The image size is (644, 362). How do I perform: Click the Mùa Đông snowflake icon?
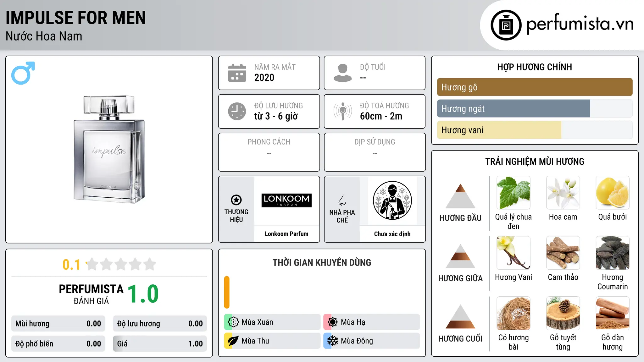click(333, 341)
